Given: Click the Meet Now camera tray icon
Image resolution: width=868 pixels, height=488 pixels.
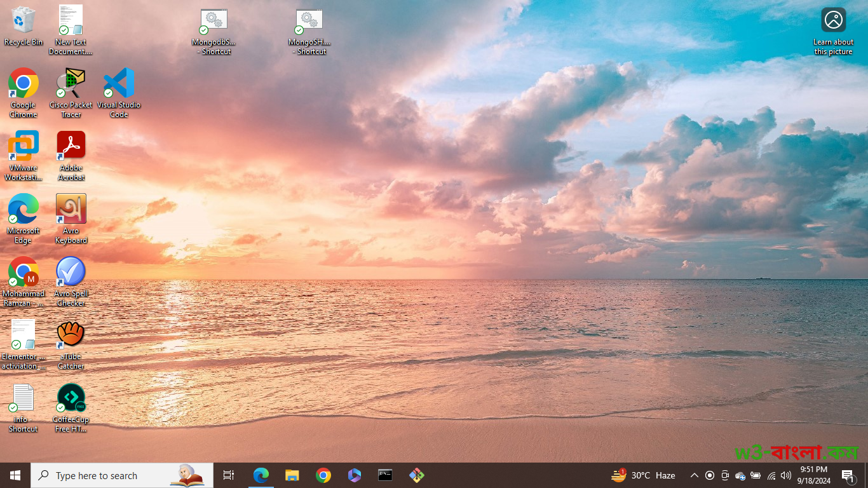Looking at the screenshot, I should point(725,475).
